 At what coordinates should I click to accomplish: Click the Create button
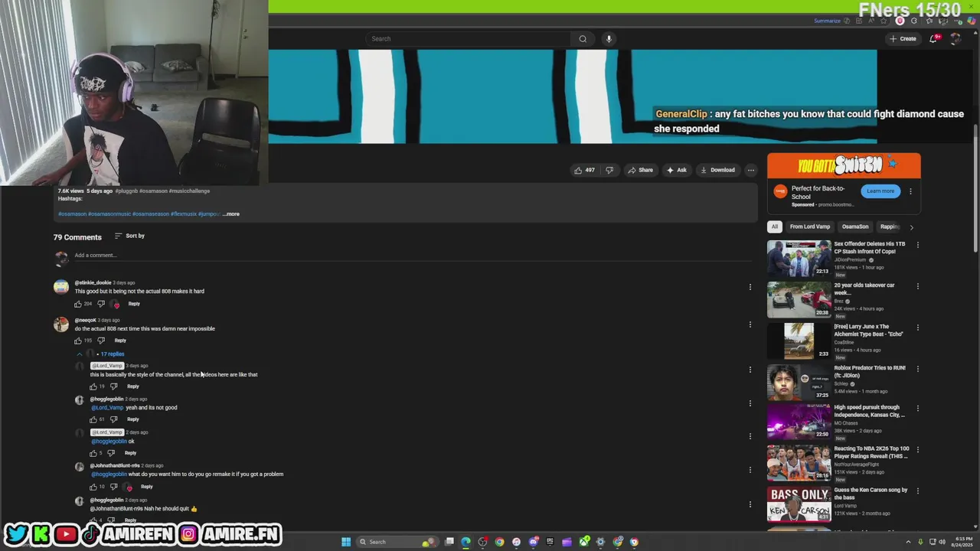[x=903, y=39]
